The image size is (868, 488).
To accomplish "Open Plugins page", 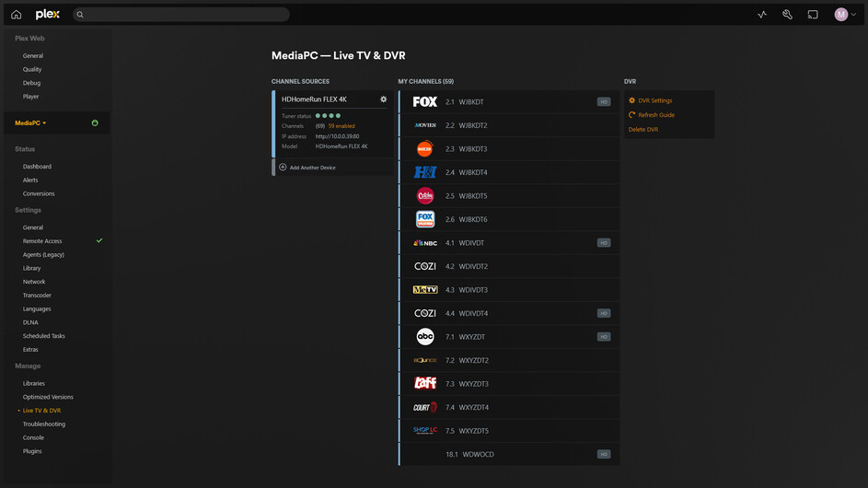I will [32, 451].
